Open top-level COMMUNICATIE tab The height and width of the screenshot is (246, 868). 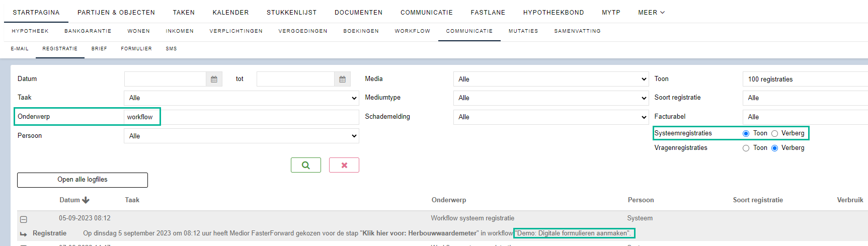coord(427,13)
